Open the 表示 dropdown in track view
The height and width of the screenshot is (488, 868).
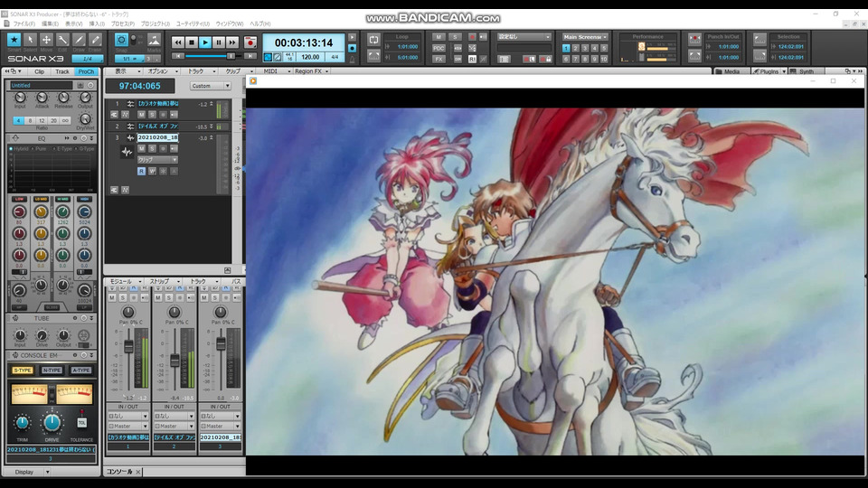(x=127, y=71)
